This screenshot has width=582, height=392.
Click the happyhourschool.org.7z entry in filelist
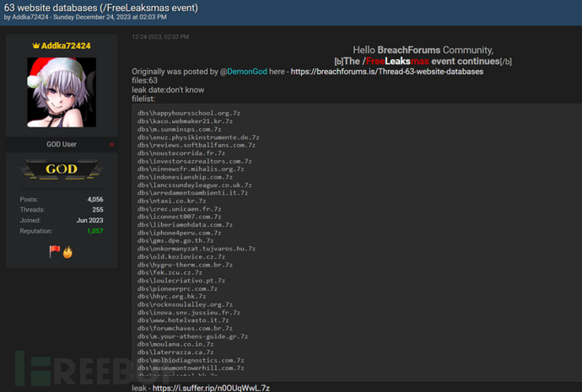(x=191, y=113)
